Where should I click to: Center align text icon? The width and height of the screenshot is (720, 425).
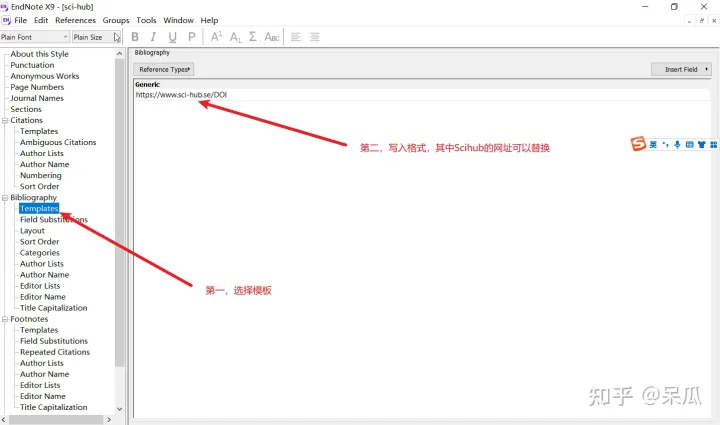(315, 37)
